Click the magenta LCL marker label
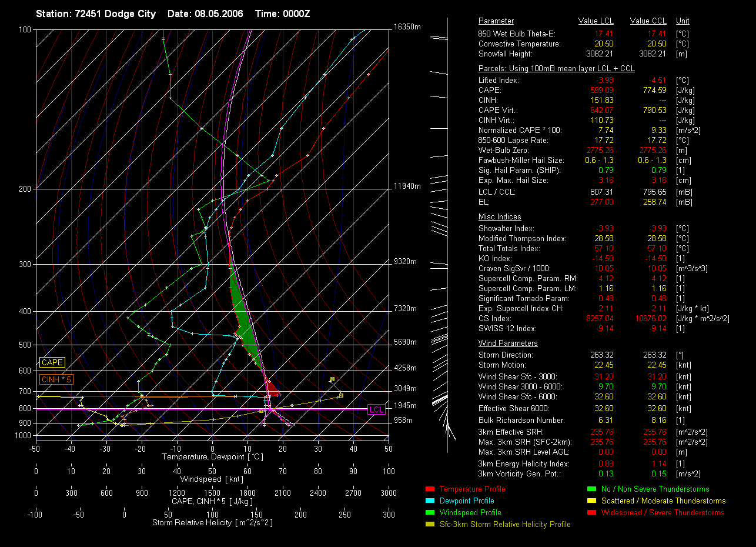The width and height of the screenshot is (756, 547). (376, 410)
